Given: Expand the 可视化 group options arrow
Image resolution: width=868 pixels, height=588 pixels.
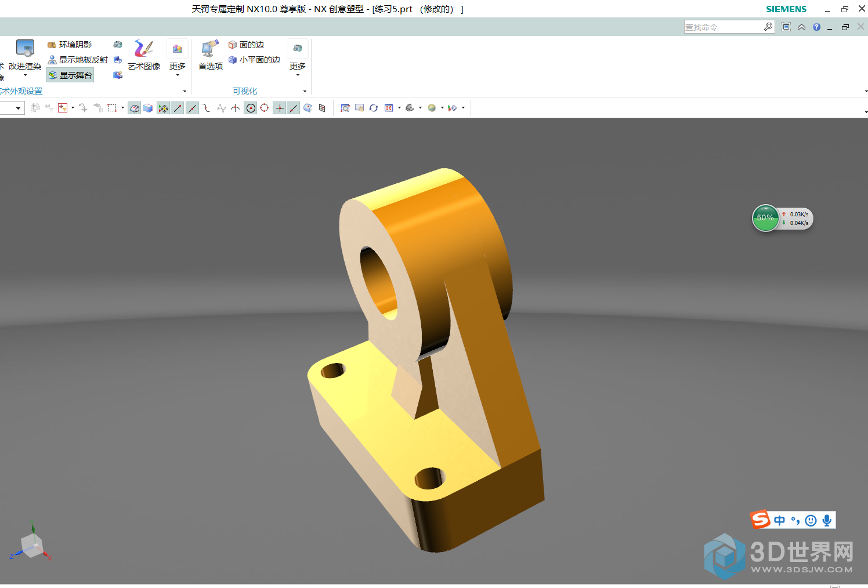Looking at the screenshot, I should point(305,91).
